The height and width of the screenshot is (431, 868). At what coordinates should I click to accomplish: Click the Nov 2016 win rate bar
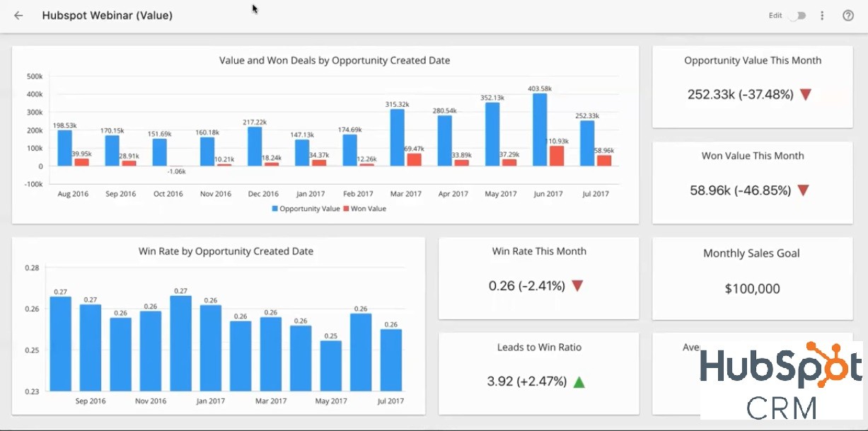click(151, 351)
